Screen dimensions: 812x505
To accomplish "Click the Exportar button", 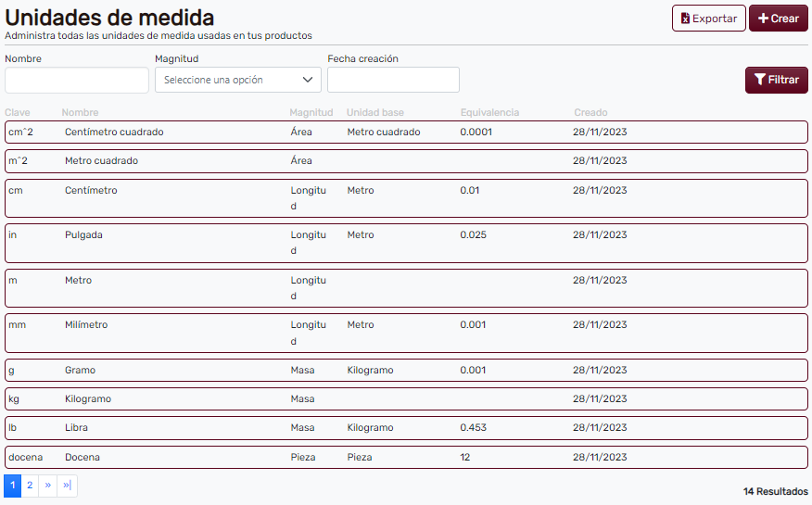I will [708, 19].
